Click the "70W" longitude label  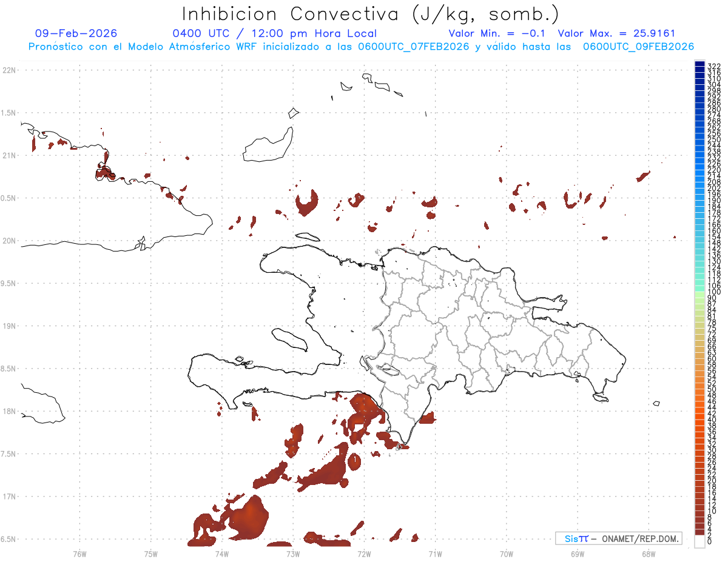[x=506, y=554]
